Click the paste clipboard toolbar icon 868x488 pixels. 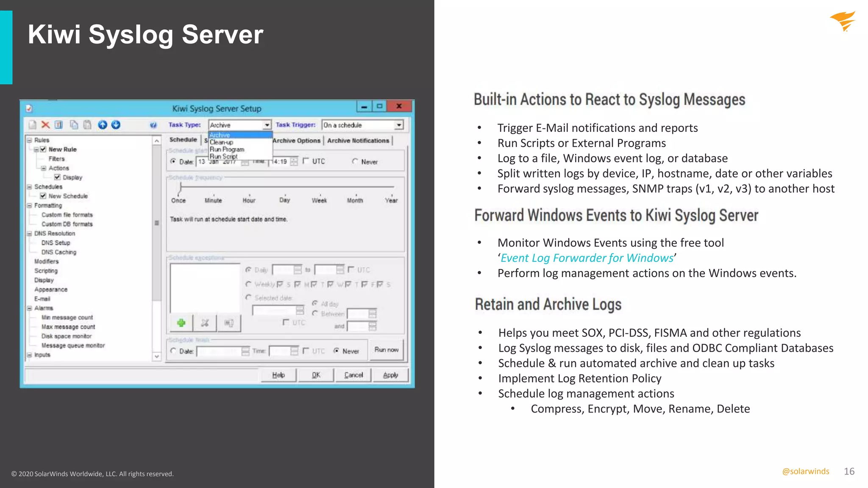[x=87, y=125]
